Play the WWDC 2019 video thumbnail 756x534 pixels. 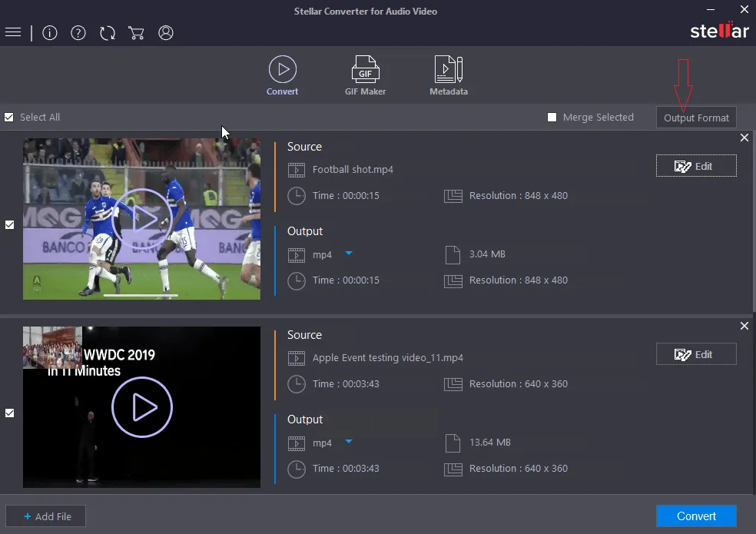[x=142, y=408]
